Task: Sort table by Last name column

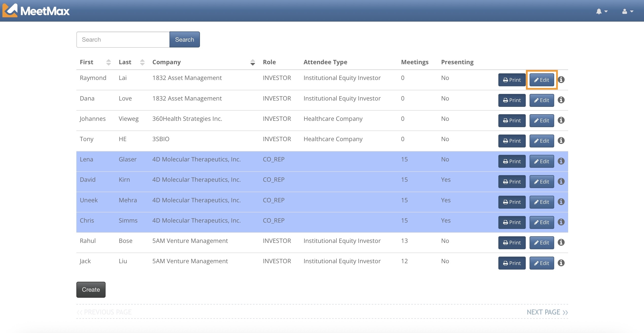Action: click(142, 62)
